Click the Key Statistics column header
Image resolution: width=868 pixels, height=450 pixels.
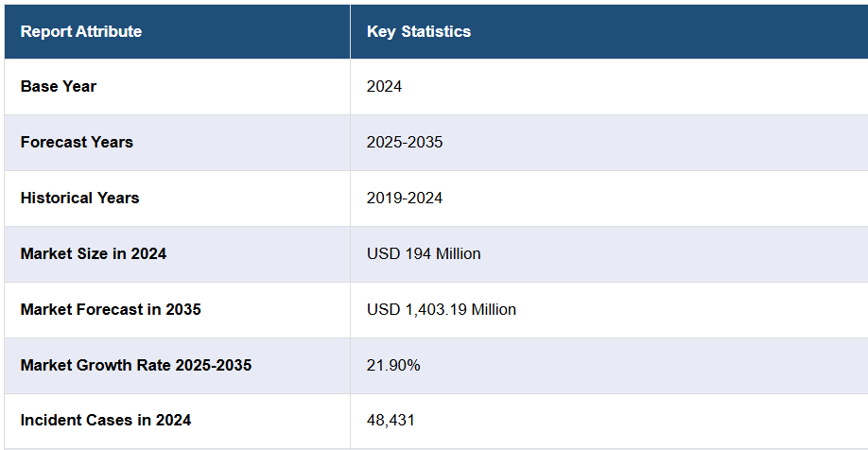(x=418, y=31)
